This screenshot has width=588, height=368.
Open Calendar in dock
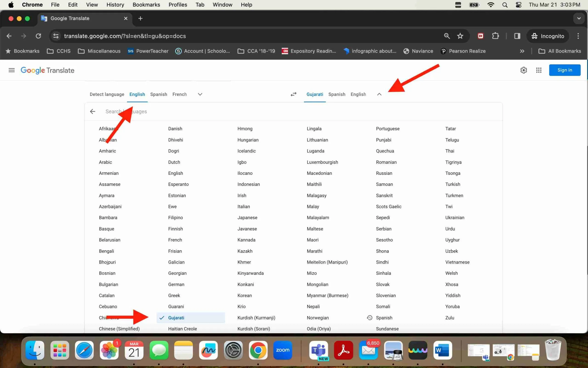tap(134, 350)
